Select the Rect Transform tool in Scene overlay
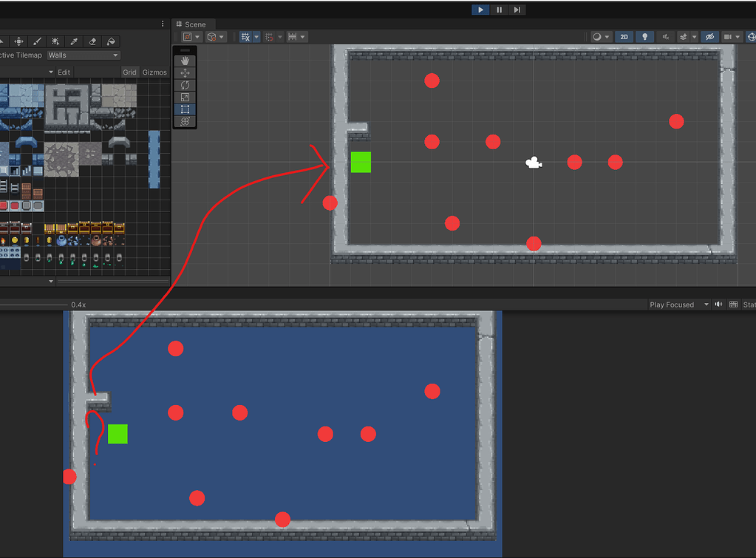The height and width of the screenshot is (558, 756). pyautogui.click(x=185, y=109)
